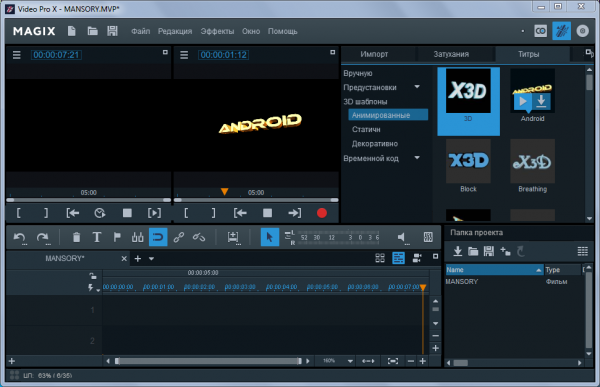Click the insert mode icon in toolbar

233,237
